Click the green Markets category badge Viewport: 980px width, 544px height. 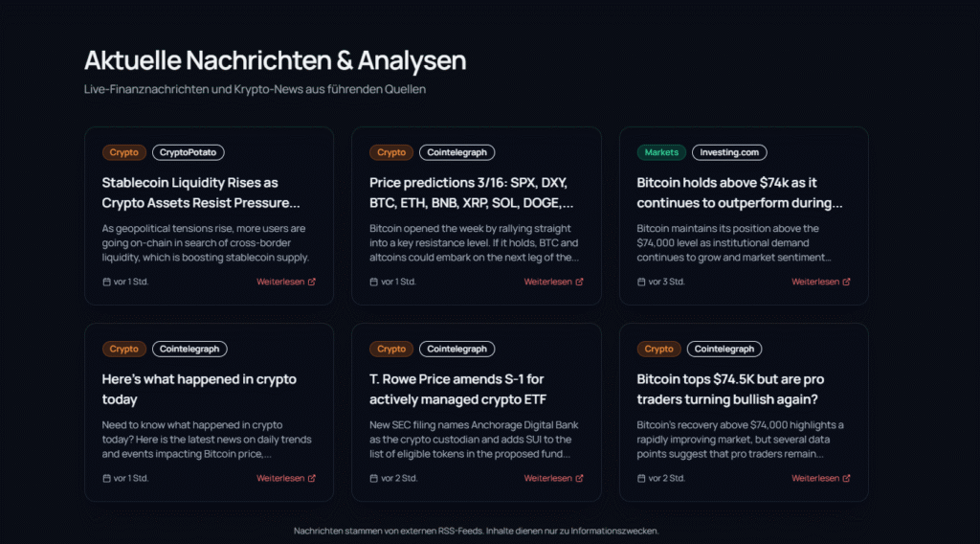click(661, 152)
